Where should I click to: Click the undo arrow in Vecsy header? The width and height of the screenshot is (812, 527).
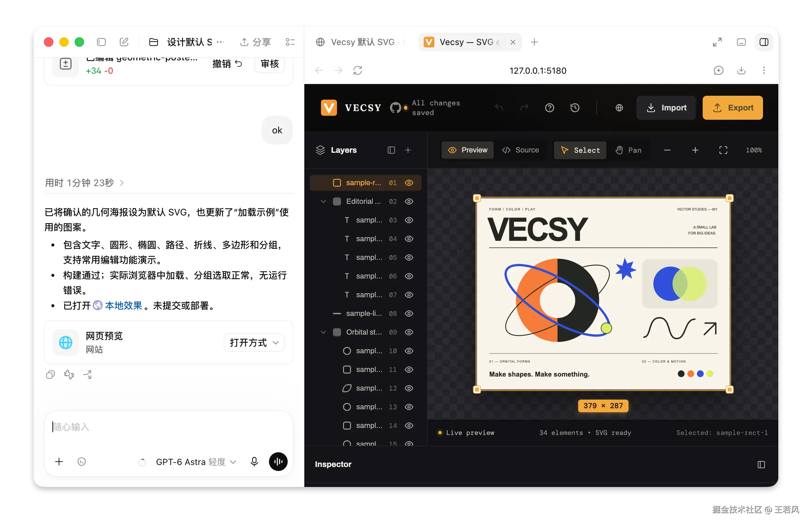click(x=499, y=108)
